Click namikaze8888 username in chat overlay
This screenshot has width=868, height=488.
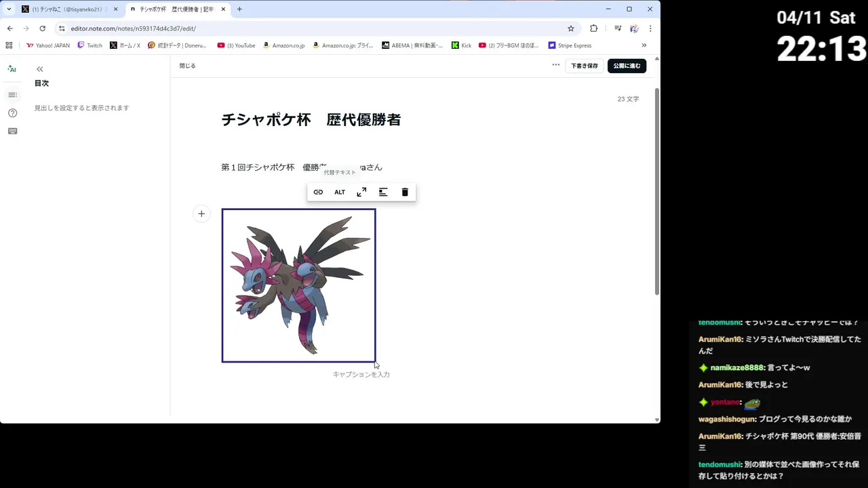[736, 367]
